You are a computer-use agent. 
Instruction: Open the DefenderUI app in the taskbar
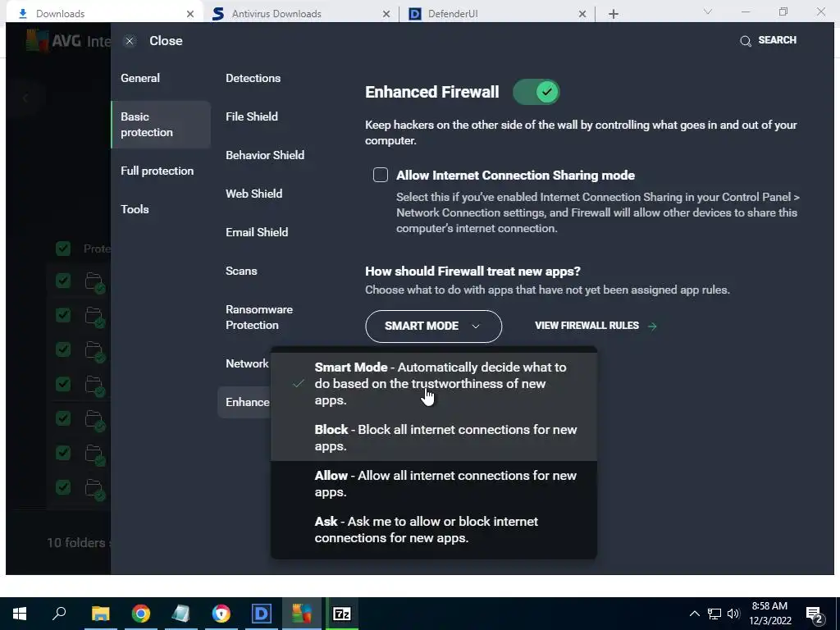(262, 614)
